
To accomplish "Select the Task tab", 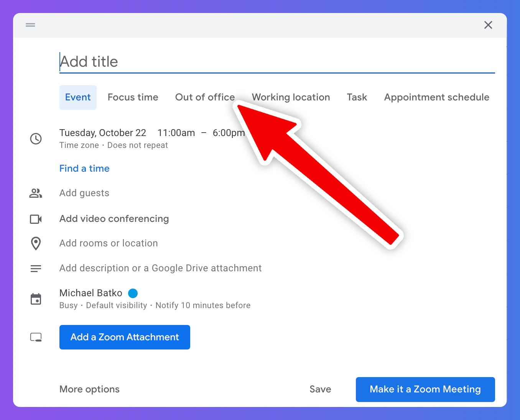I will (x=357, y=97).
